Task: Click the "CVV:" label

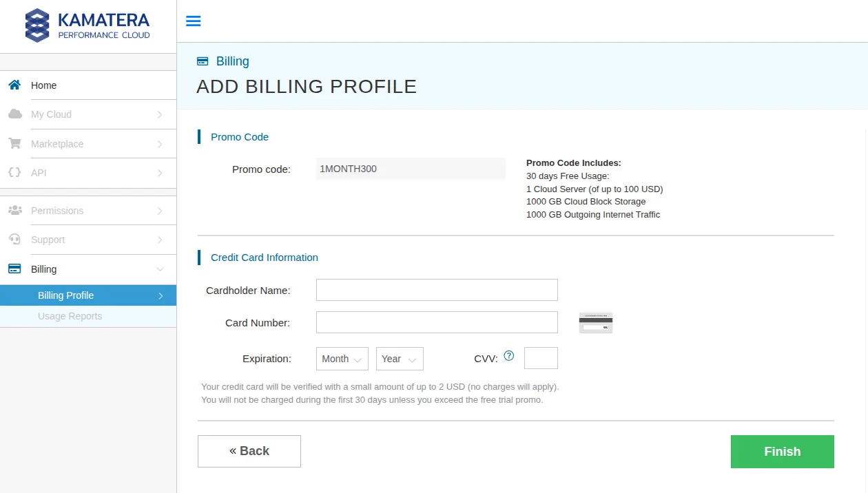Action: [486, 359]
